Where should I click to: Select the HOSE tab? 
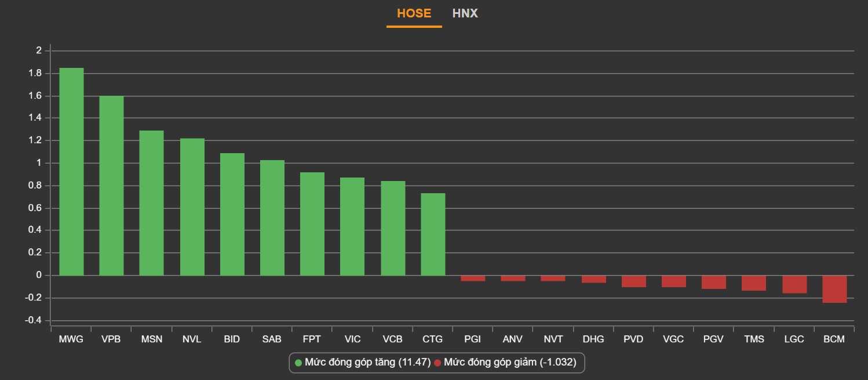[414, 13]
